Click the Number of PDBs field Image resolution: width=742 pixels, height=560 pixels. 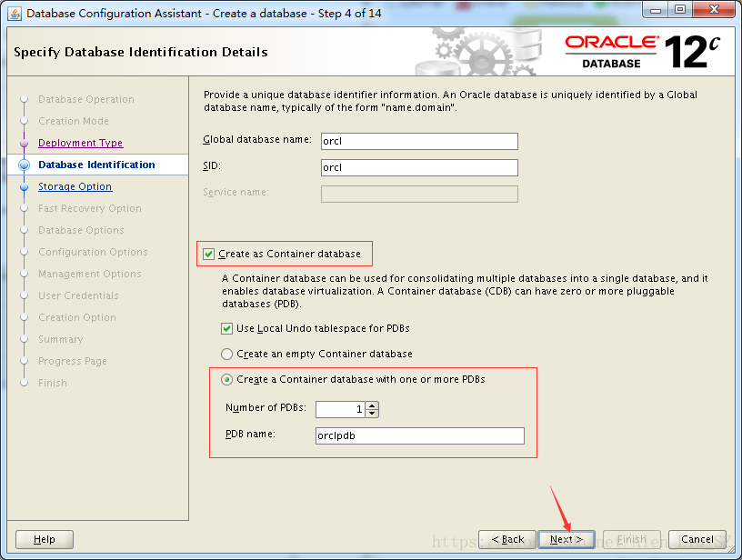point(341,410)
